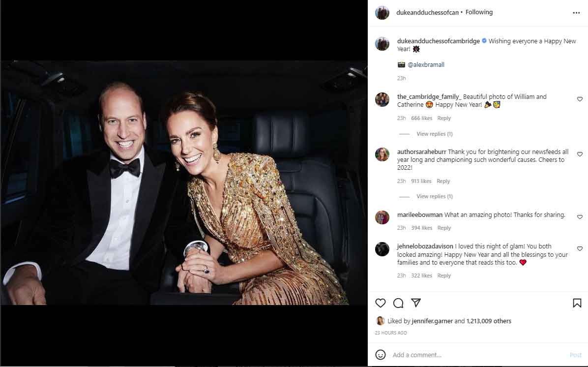Open the comment bubble icon

[398, 303]
